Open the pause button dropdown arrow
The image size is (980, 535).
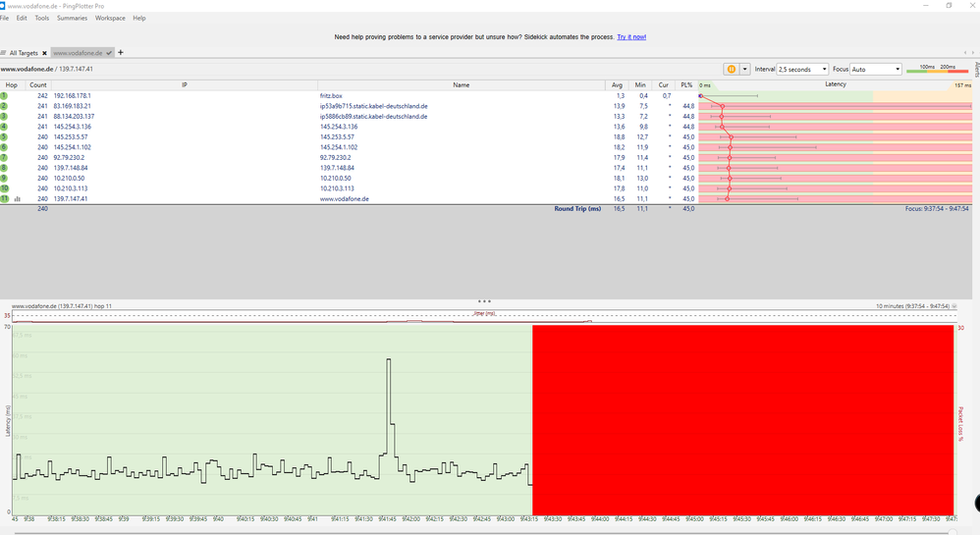point(745,70)
